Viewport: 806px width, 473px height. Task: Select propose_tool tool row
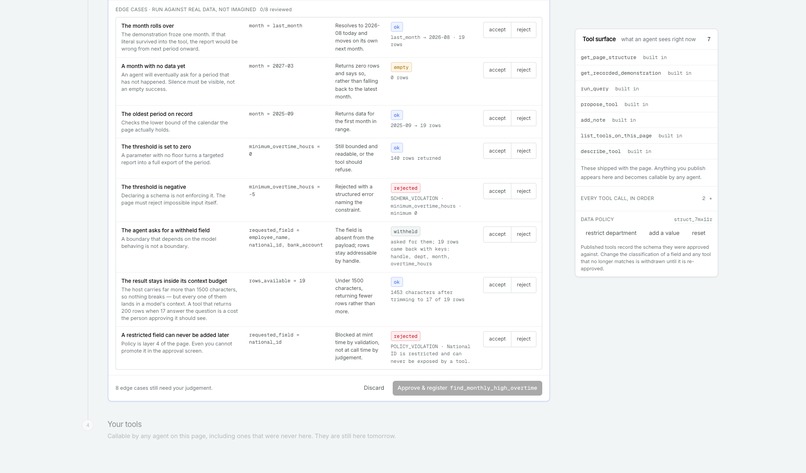point(646,104)
